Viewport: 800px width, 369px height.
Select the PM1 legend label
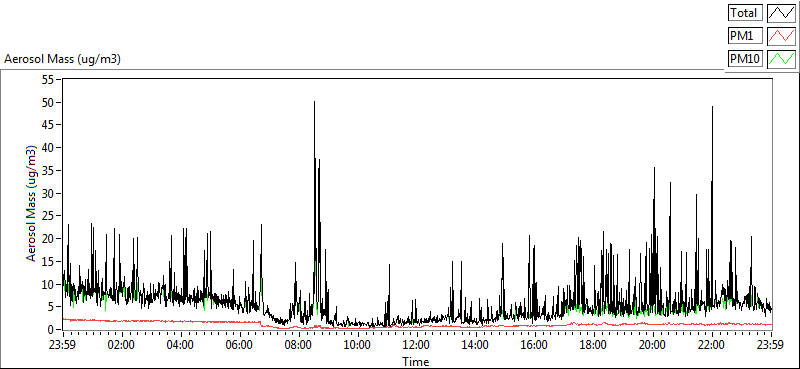[x=745, y=36]
